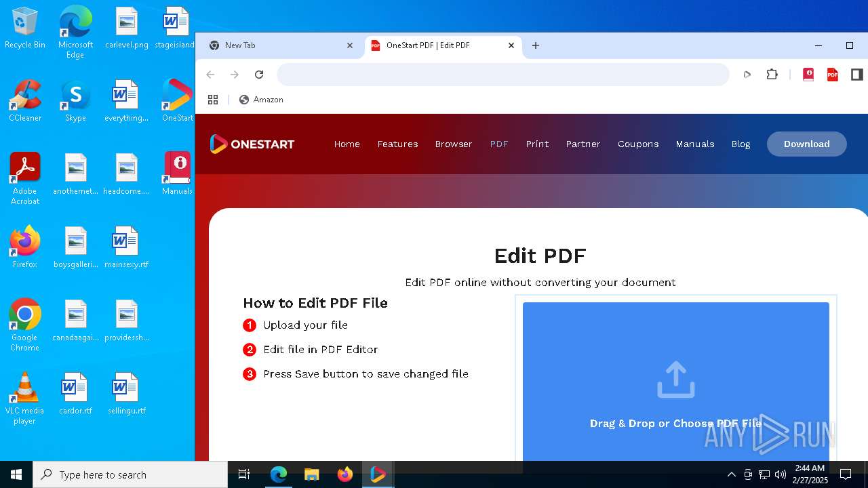Select carlevel.png desktop file
This screenshot has width=868, height=488.
pyautogui.click(x=126, y=28)
